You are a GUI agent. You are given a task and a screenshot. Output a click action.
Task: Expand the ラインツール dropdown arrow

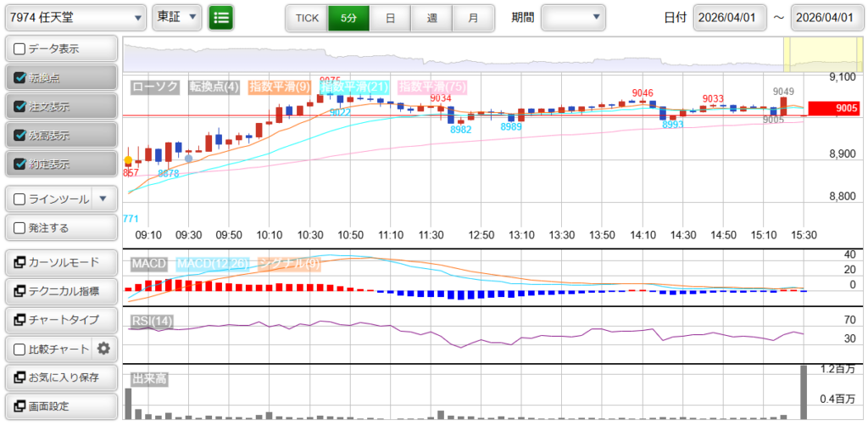[x=103, y=199]
